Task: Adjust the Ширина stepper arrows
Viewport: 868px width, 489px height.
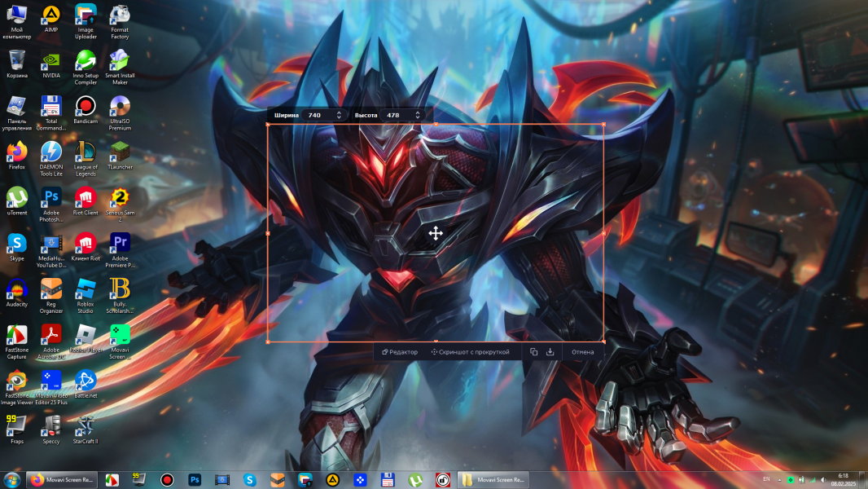Action: coord(339,115)
